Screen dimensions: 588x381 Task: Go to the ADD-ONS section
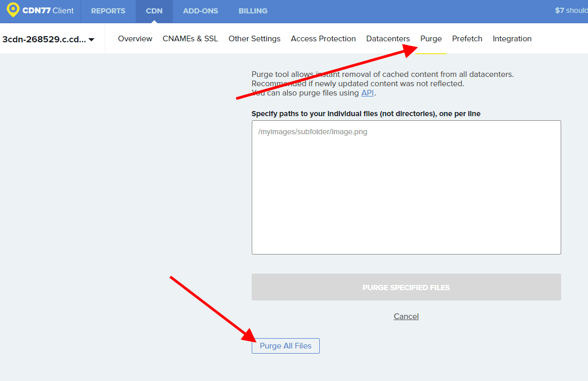(201, 11)
